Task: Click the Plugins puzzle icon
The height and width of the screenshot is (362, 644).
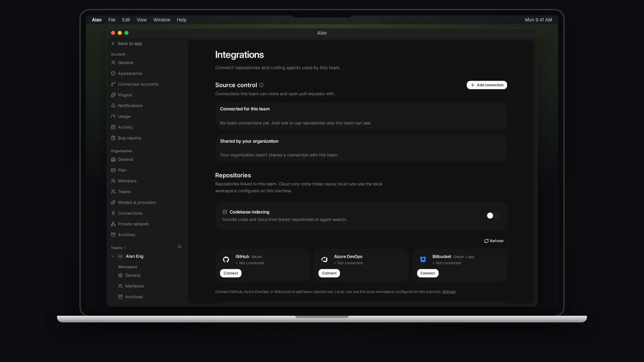Action: (x=113, y=95)
